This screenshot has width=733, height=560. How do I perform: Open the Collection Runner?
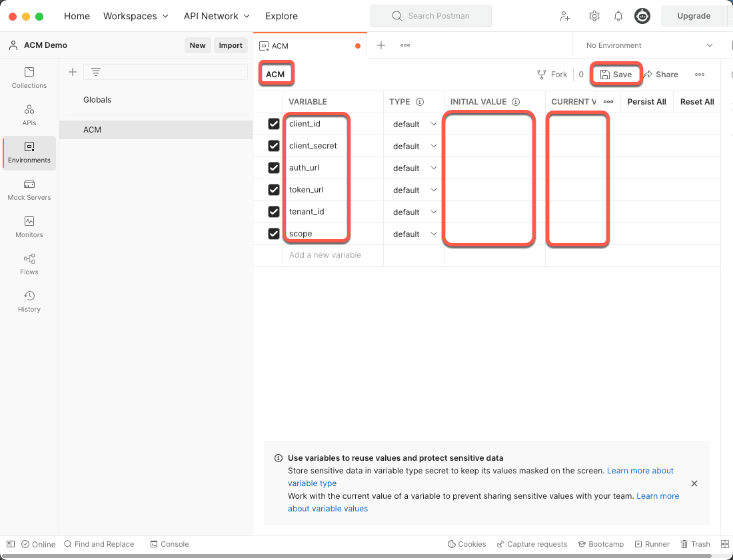652,544
